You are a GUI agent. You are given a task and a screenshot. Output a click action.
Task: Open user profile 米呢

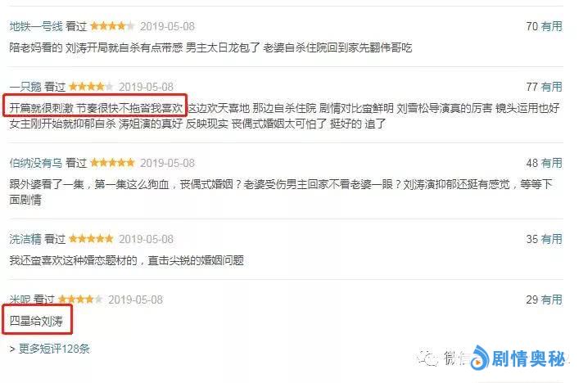click(20, 300)
